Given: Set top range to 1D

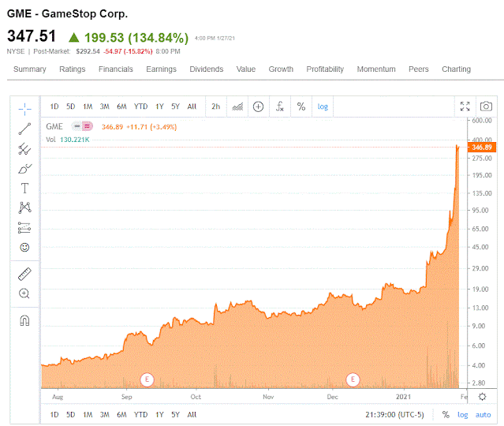Looking at the screenshot, I should point(54,106).
